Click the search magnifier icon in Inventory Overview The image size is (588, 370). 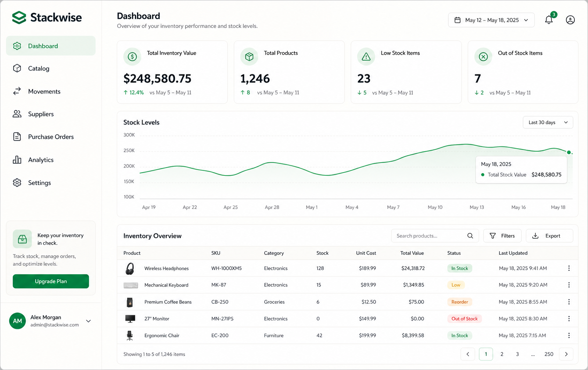[470, 236]
